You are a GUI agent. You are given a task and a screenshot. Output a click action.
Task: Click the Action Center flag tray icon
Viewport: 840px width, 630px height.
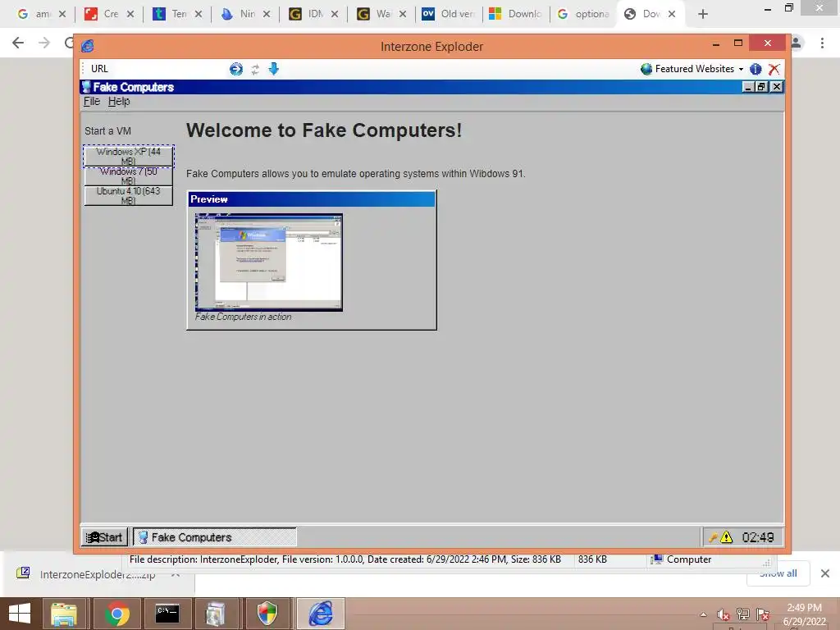[763, 614]
